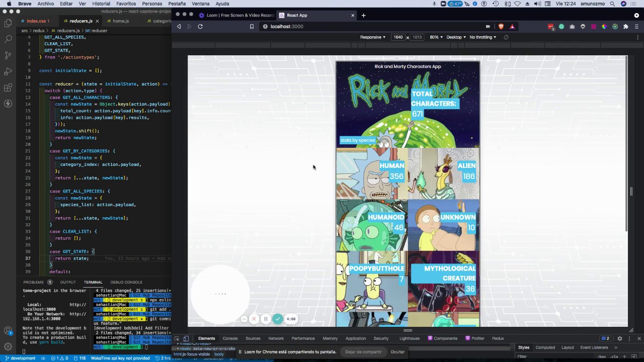Open the Desktop device-type dropdown
This screenshot has height=362, width=644.
(456, 37)
